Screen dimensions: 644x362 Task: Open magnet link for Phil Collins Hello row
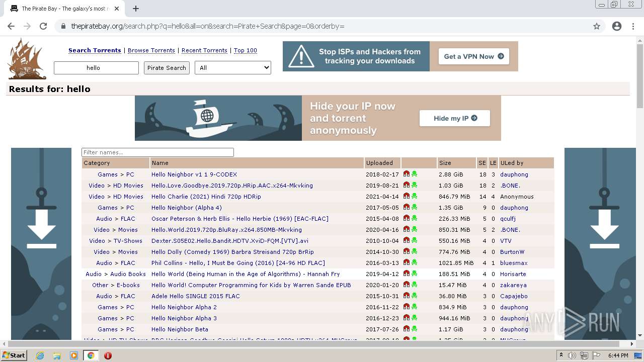(407, 262)
